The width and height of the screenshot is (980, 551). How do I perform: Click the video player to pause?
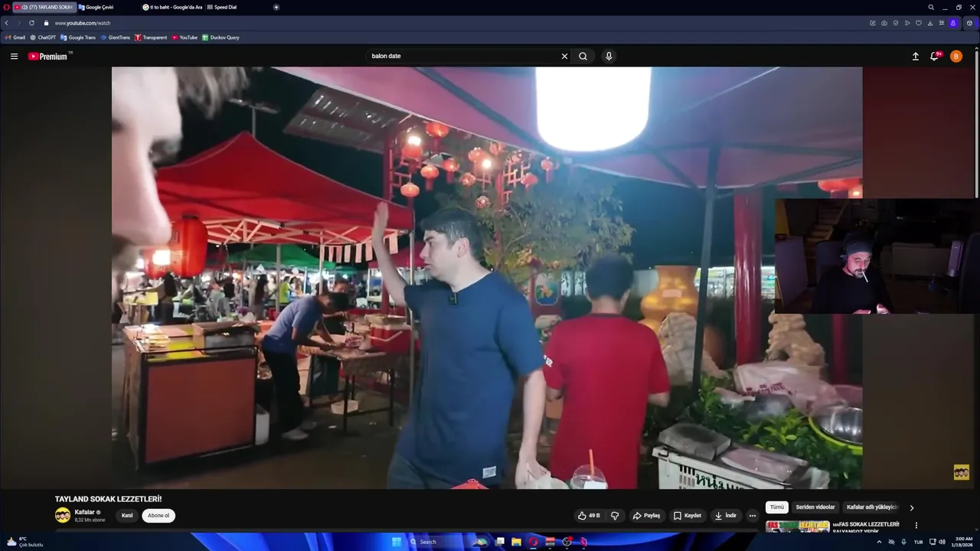coord(487,277)
